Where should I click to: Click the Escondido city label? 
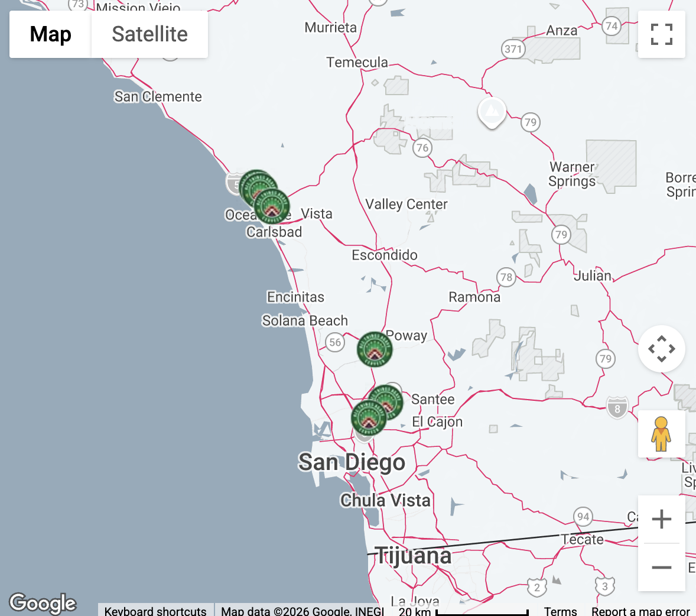(385, 255)
